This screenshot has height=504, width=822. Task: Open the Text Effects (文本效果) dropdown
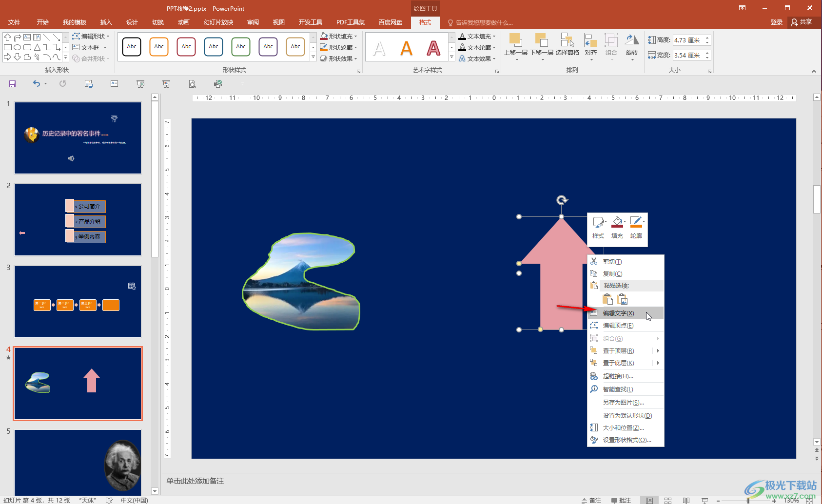click(477, 58)
